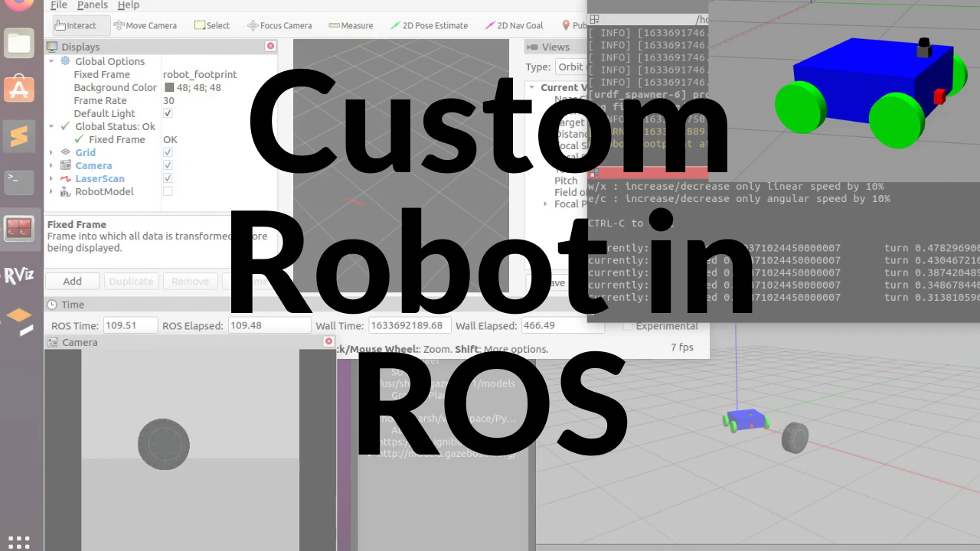This screenshot has height=551, width=980.
Task: Open Sublime Text from the dock
Action: (19, 137)
